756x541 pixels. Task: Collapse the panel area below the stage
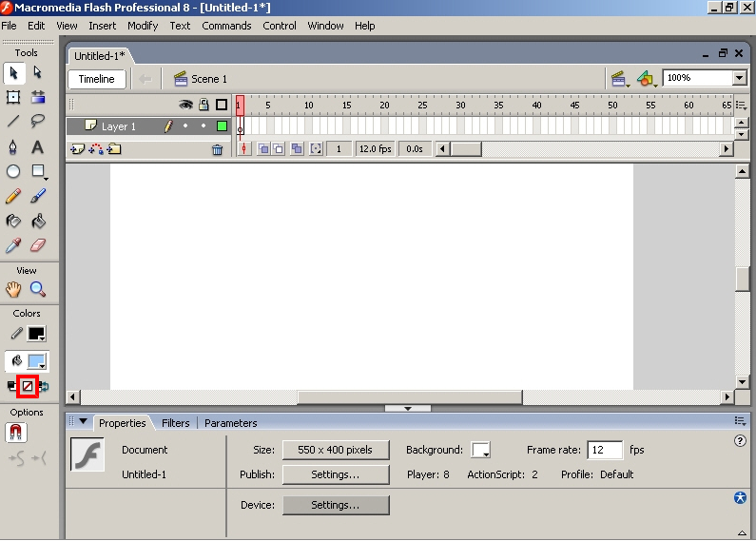pos(407,409)
